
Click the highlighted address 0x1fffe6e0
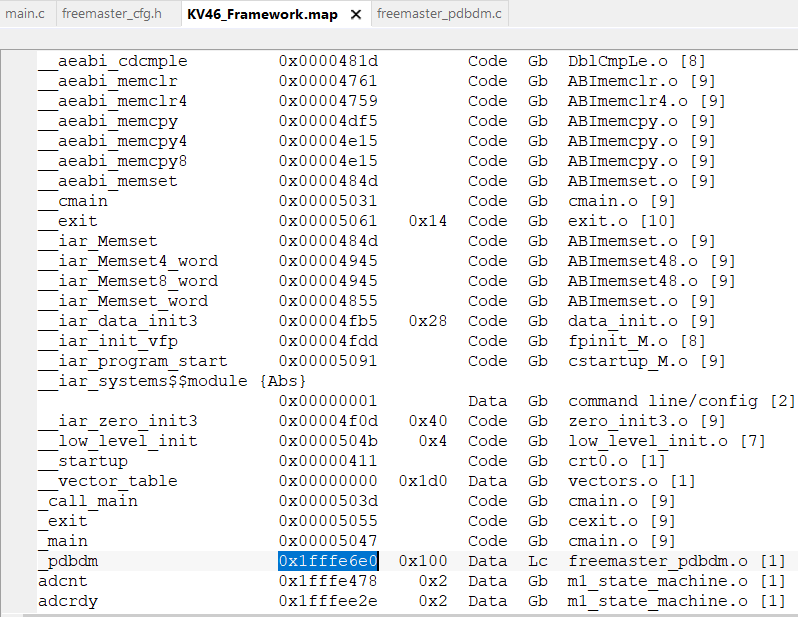pos(328,561)
